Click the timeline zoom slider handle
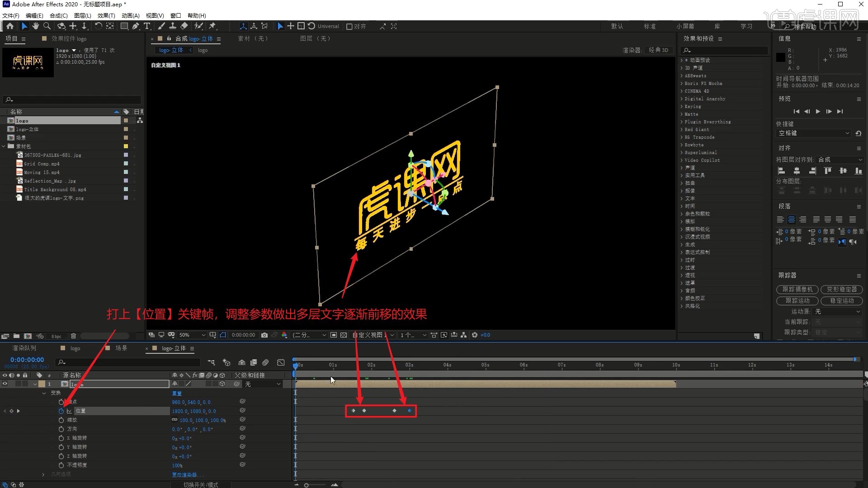868x488 pixels. tap(307, 485)
